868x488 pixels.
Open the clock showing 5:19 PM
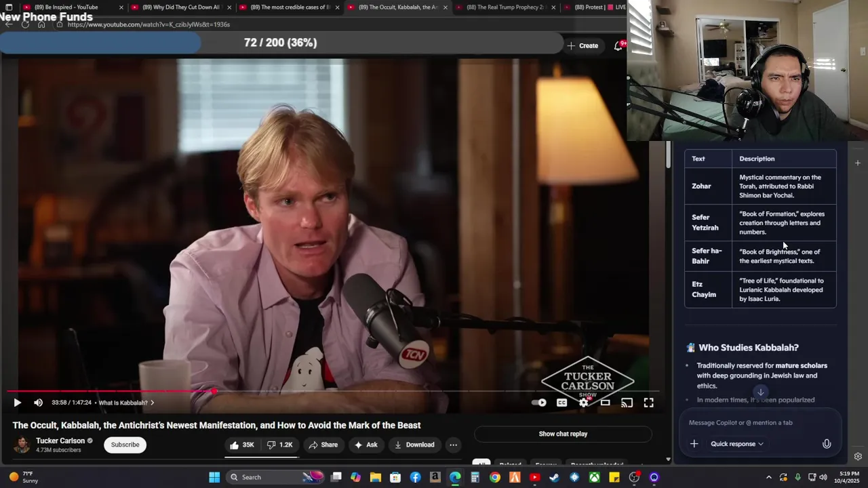(849, 477)
